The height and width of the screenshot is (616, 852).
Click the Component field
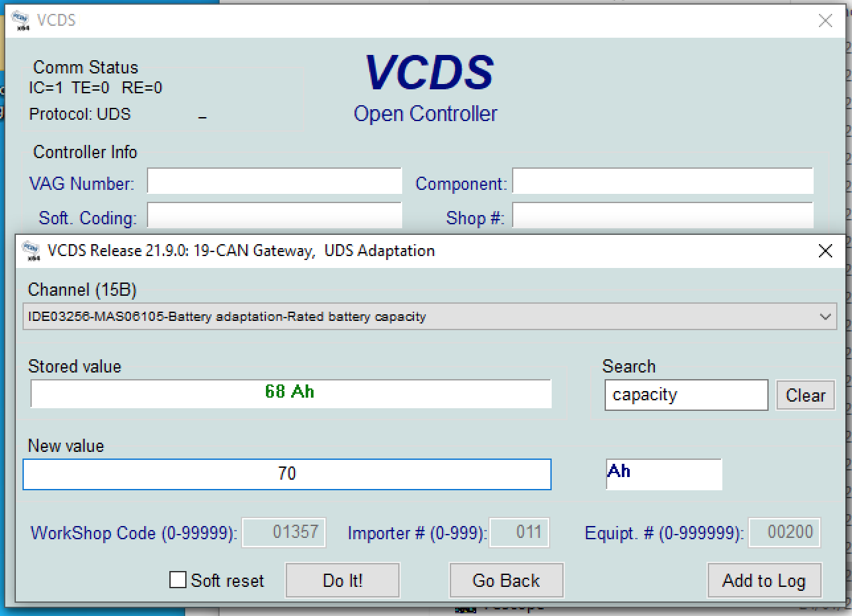coord(663,181)
